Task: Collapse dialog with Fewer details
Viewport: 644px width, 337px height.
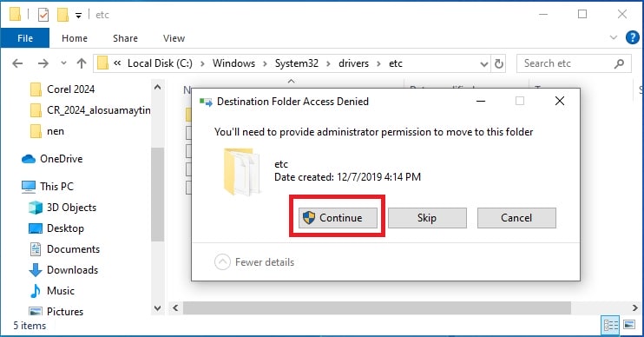Action: [x=254, y=261]
